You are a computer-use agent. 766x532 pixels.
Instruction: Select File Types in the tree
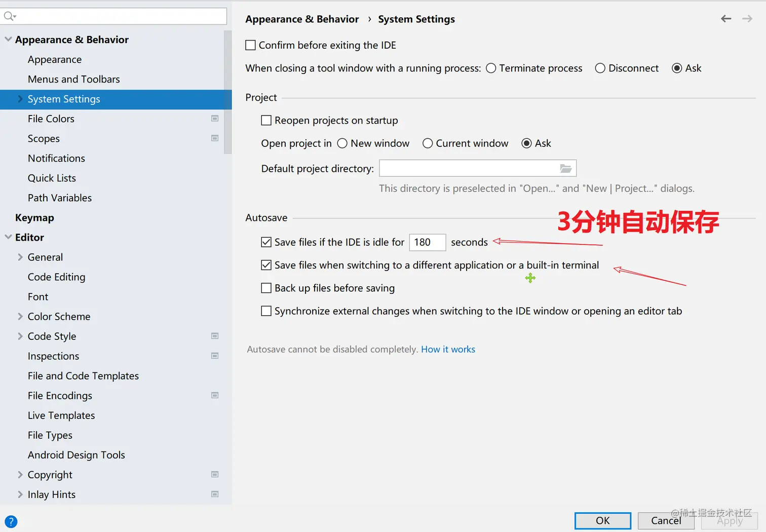tap(50, 435)
